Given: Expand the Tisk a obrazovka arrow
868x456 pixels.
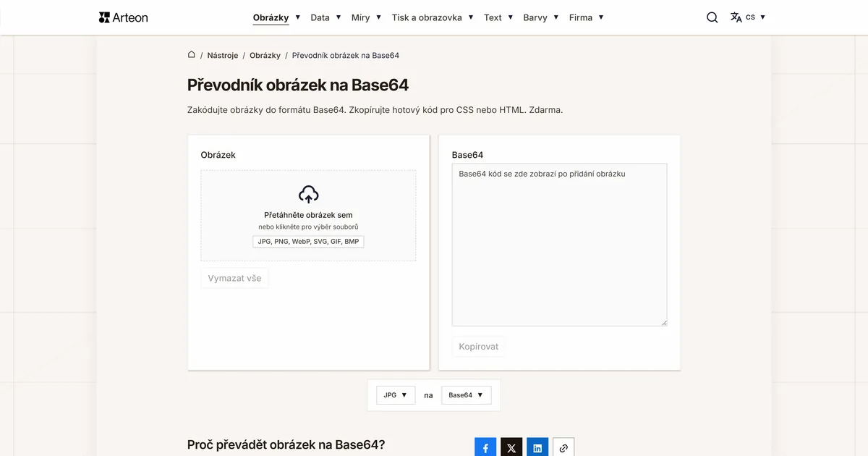Looking at the screenshot, I should (471, 17).
